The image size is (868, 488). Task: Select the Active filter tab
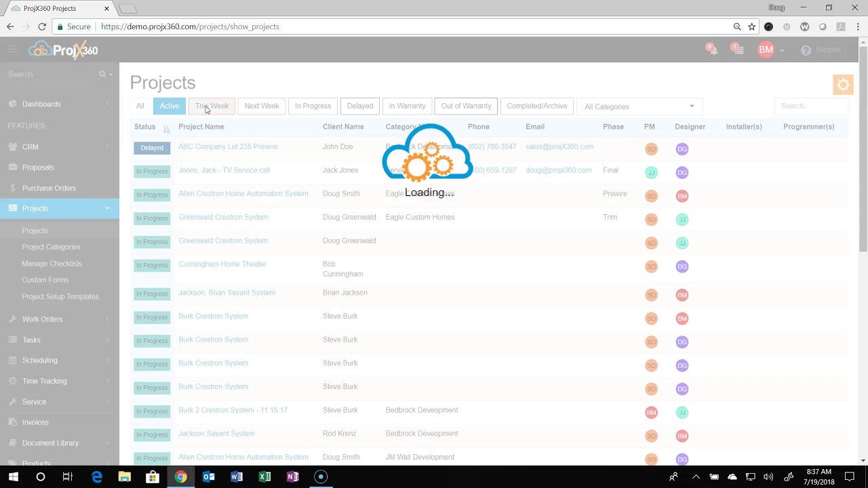coord(170,106)
